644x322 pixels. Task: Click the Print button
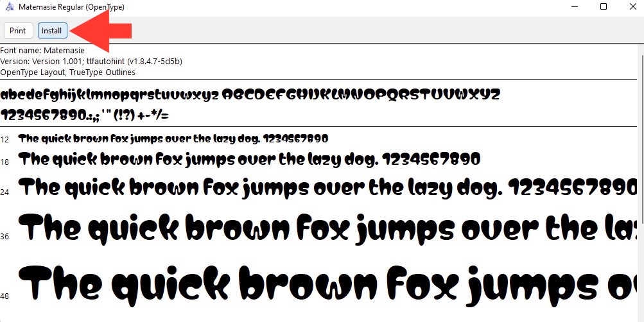[18, 31]
